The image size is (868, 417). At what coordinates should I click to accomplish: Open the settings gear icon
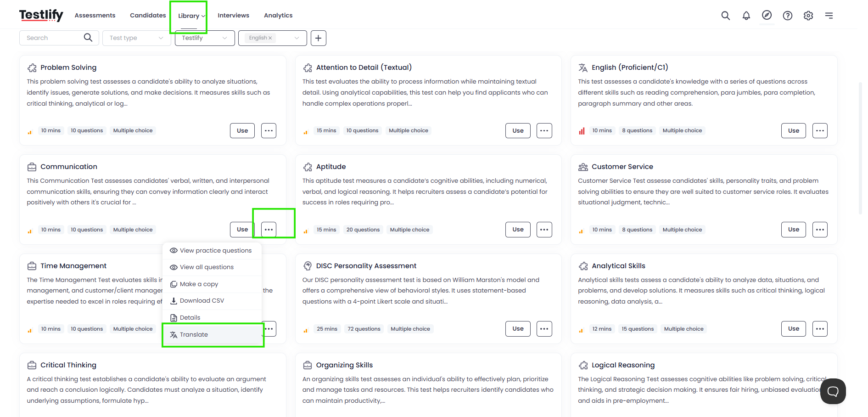tap(808, 16)
